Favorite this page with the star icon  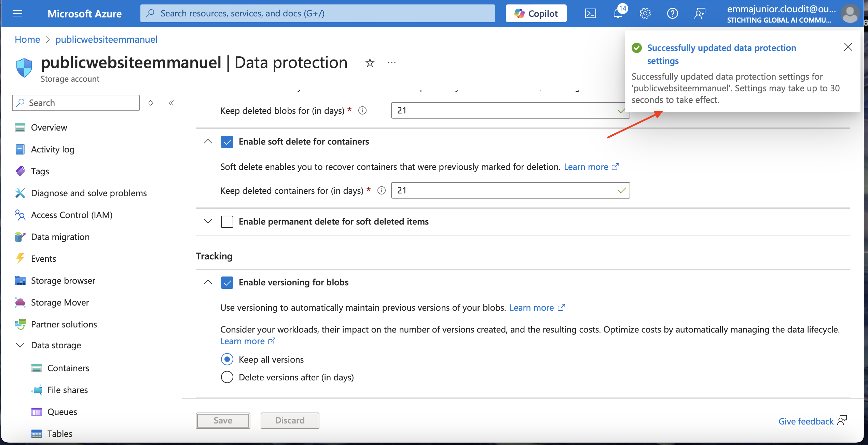pos(370,63)
